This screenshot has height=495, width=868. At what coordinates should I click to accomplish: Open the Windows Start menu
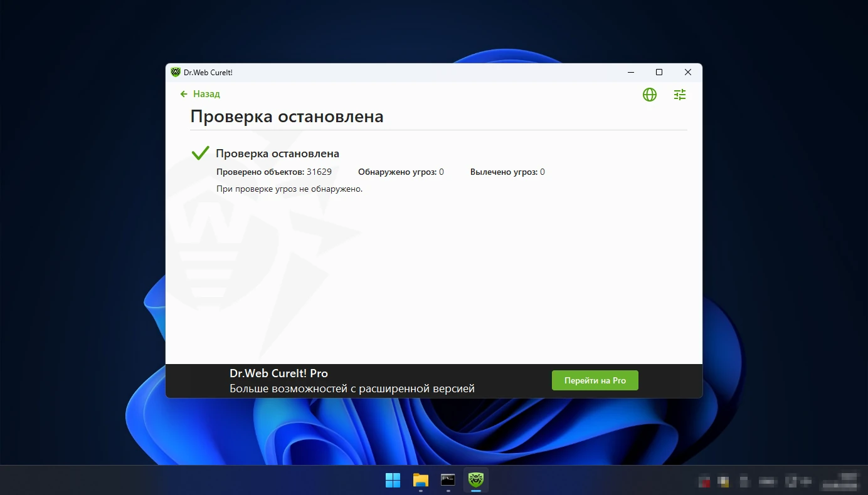coord(393,480)
